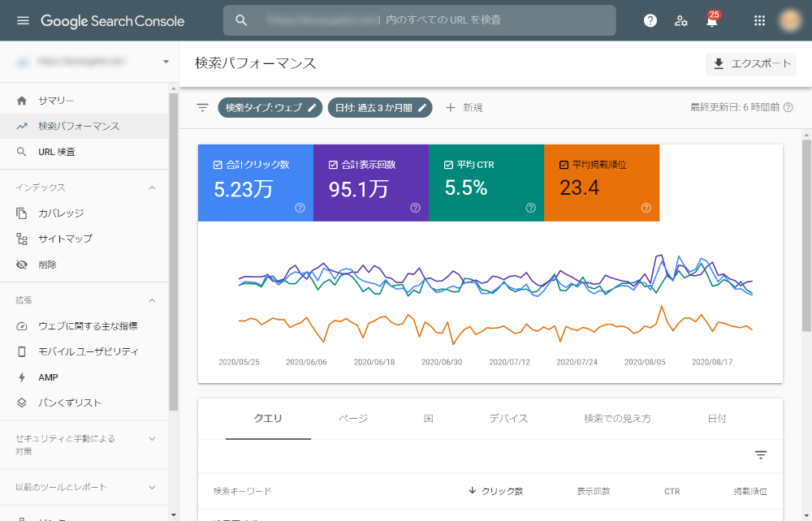Select the 検索での見え方 tab
The width and height of the screenshot is (812, 521).
617,419
